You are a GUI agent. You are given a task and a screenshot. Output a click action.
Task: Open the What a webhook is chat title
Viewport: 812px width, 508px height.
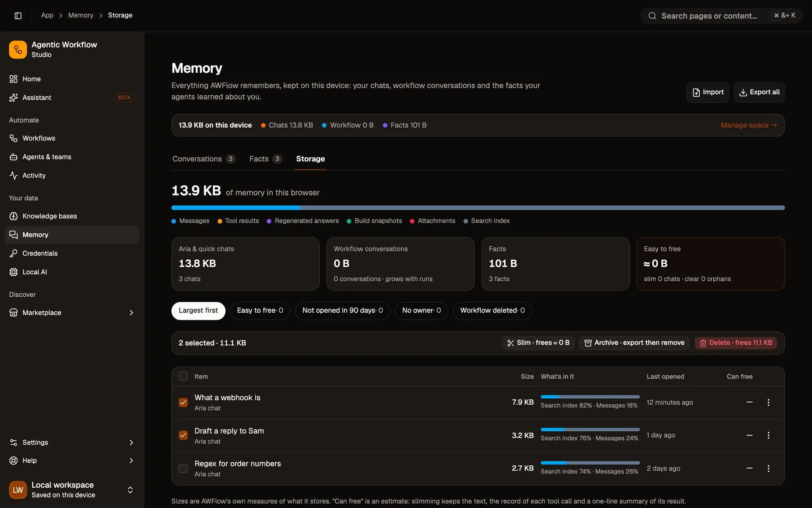(227, 398)
